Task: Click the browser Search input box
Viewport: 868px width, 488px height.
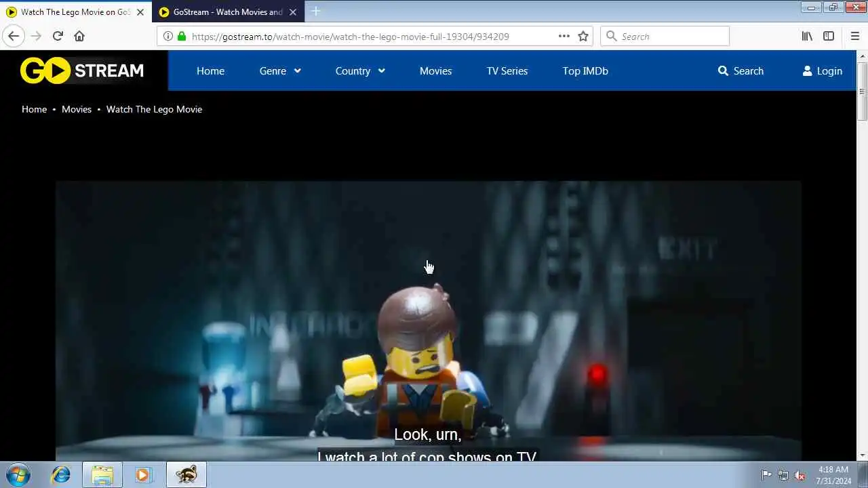Action: 665,36
